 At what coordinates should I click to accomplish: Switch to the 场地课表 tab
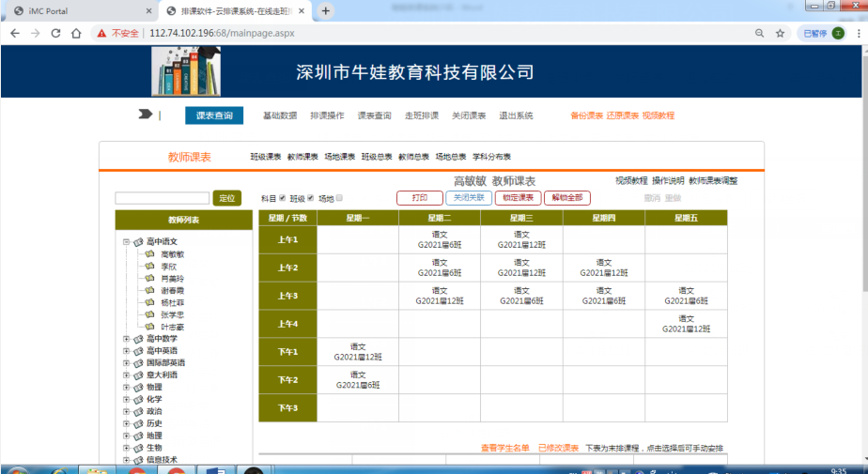[340, 157]
